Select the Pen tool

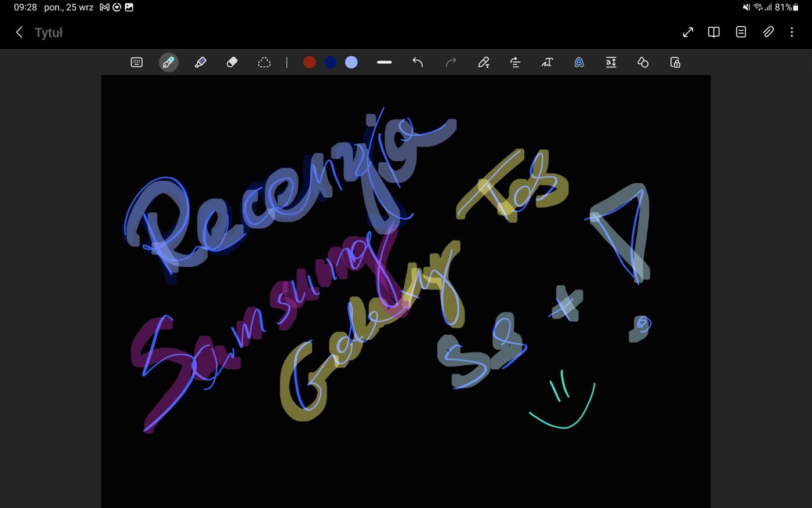pyautogui.click(x=168, y=62)
